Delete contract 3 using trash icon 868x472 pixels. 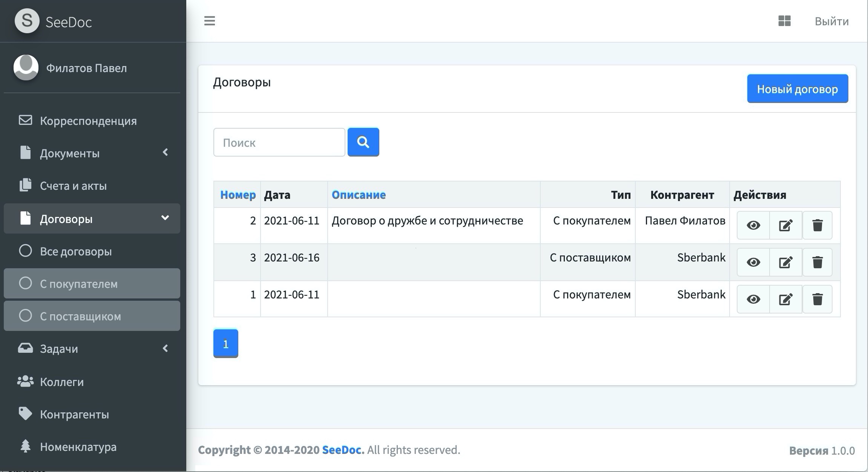tap(817, 262)
